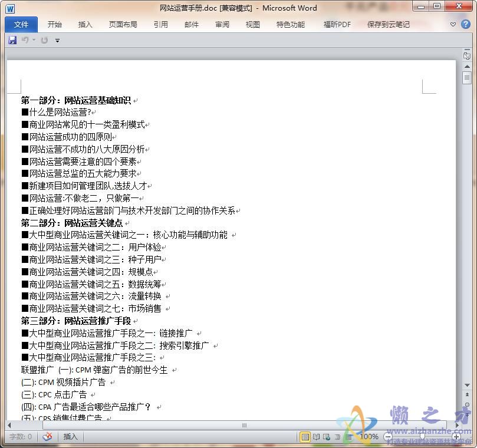This screenshot has height=448, width=477.
Task: Click the Save icon on Quick Access Toolbar
Action: pos(12,40)
